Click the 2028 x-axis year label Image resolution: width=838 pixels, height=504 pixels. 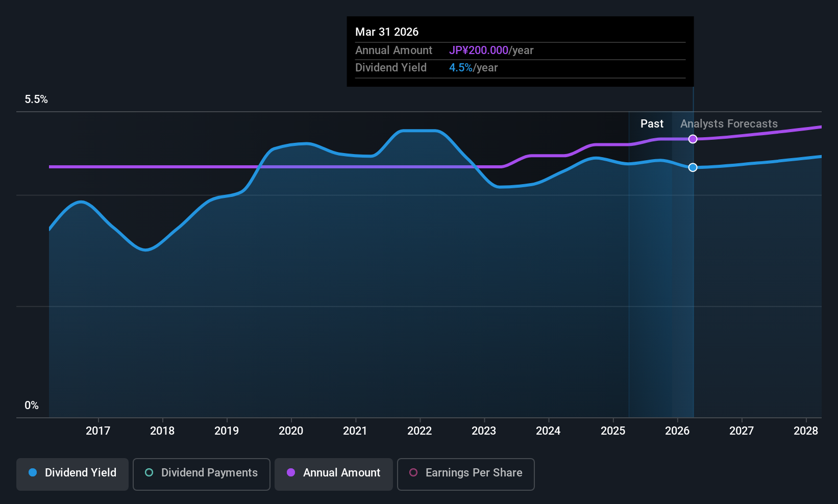pyautogui.click(x=806, y=431)
